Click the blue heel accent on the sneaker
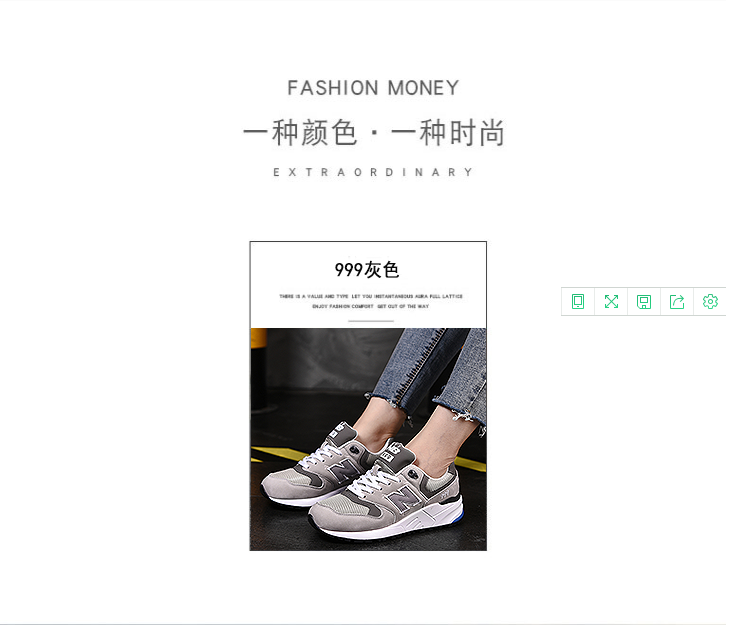 tap(458, 516)
